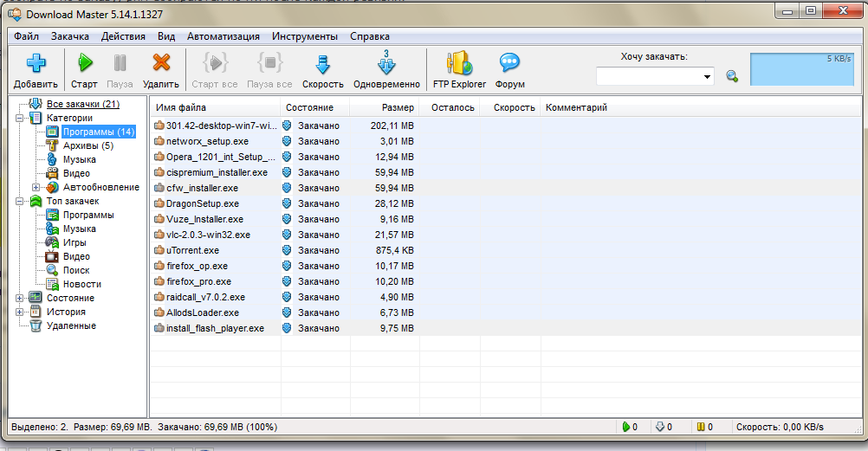Open FTP Explorer from the toolbar
868x451 pixels.
459,63
